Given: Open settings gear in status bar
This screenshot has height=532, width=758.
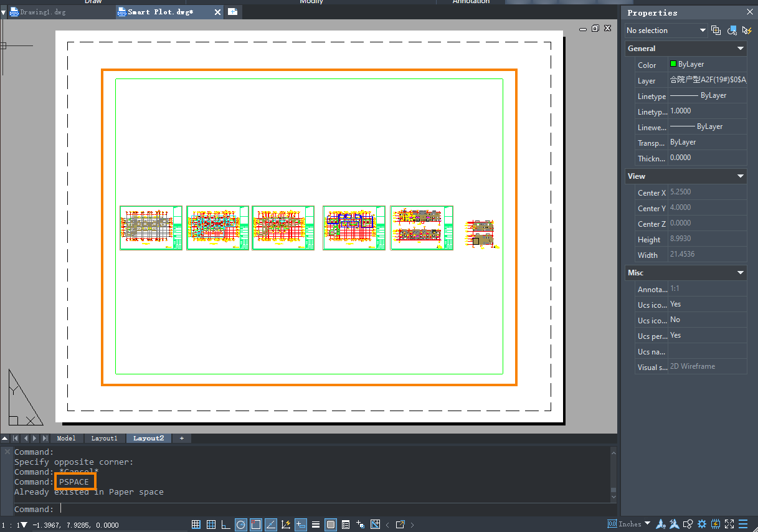Looking at the screenshot, I should [702, 524].
